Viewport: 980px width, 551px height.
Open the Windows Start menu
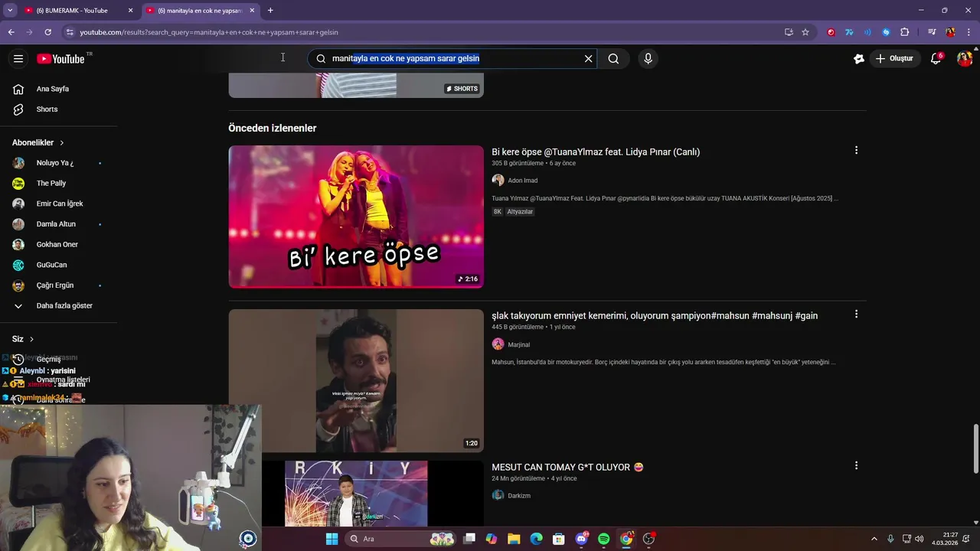[332, 539]
